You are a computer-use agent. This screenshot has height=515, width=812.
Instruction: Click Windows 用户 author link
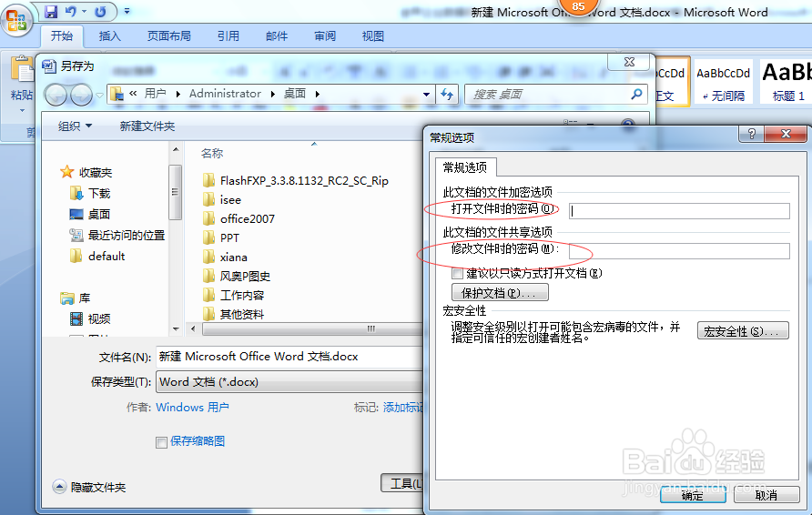pos(192,408)
